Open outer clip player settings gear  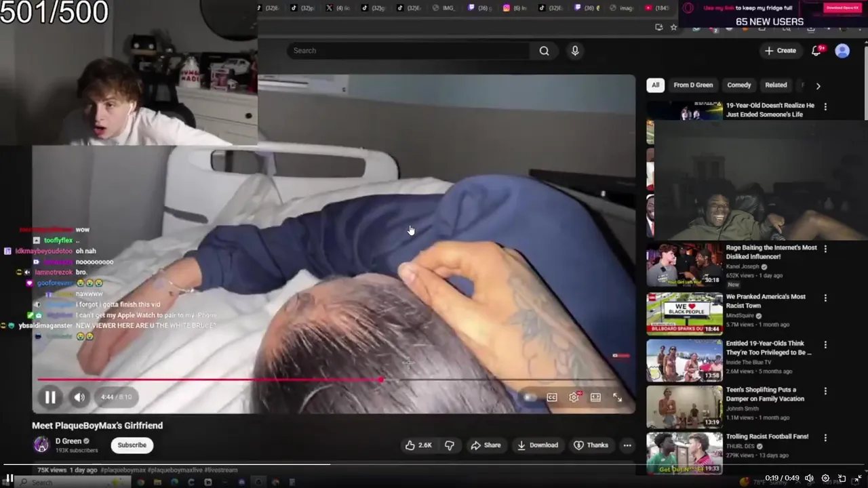825,478
